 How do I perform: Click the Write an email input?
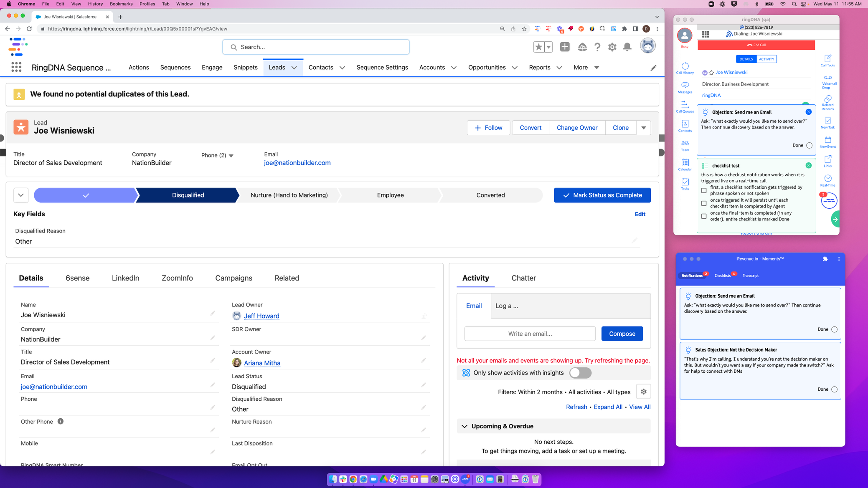point(530,334)
